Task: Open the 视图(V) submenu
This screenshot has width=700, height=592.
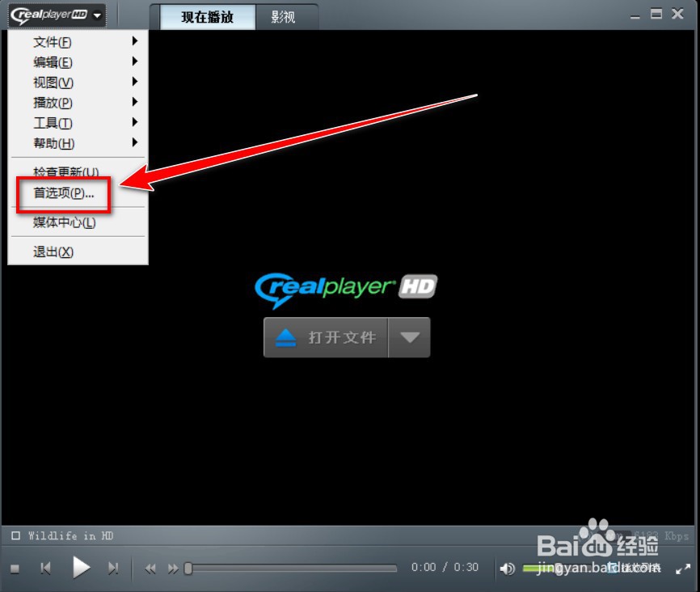Action: click(x=78, y=82)
